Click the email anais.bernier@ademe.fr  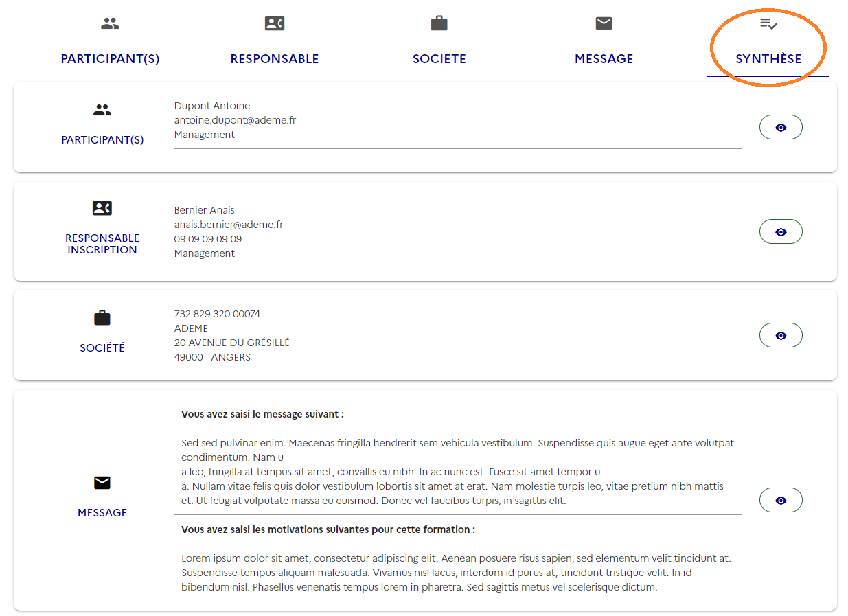pos(229,225)
